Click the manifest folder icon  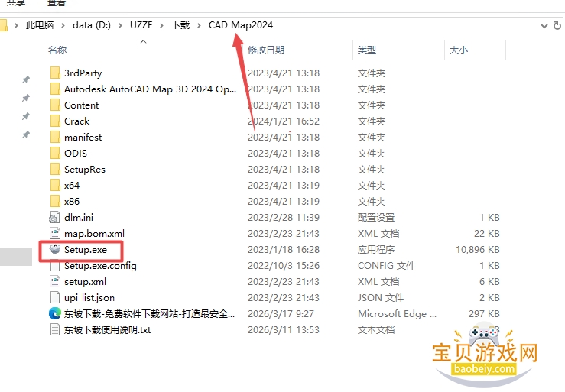pyautogui.click(x=55, y=137)
